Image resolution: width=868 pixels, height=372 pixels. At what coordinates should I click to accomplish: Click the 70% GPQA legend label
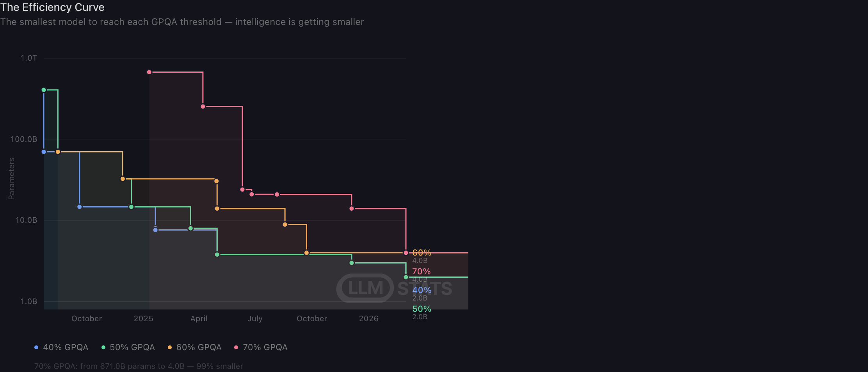[x=265, y=347]
